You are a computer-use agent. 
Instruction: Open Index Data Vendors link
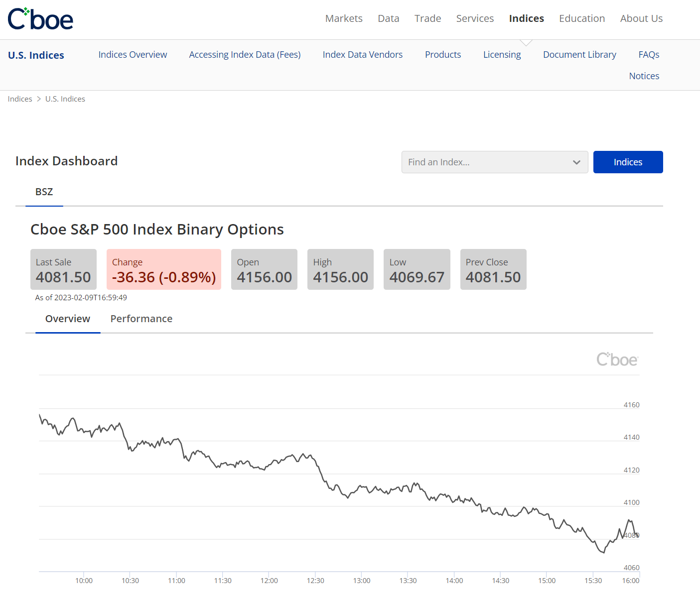363,55
